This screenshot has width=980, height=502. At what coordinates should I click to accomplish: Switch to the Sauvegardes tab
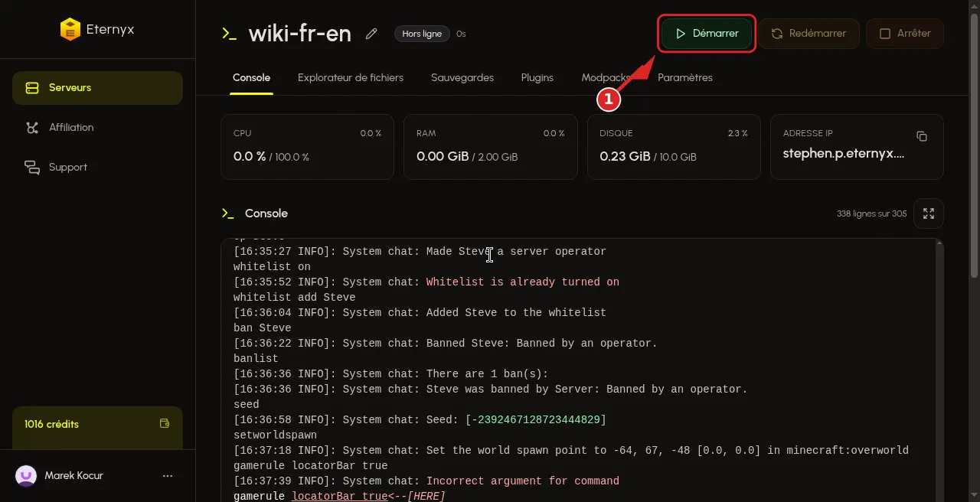[x=462, y=78]
